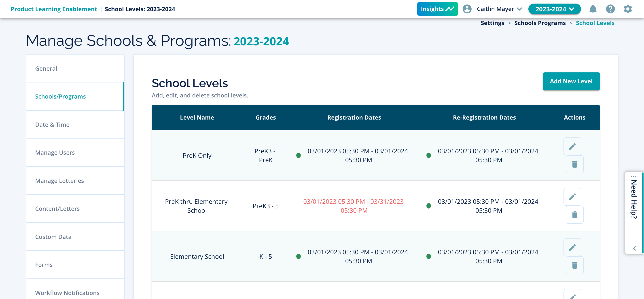Open the Custom Data section
The width and height of the screenshot is (644, 299).
[x=53, y=237]
